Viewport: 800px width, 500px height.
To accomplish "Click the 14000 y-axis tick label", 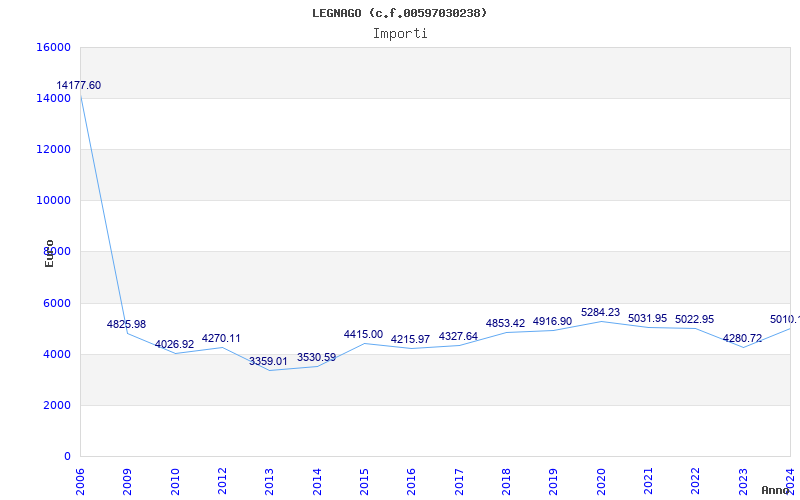I will 54,98.
